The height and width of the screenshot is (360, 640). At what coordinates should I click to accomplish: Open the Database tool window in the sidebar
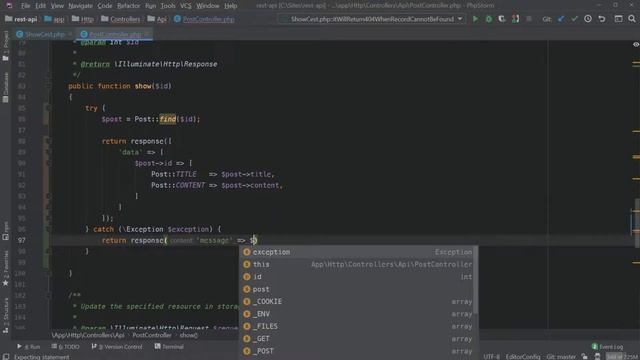(6, 87)
